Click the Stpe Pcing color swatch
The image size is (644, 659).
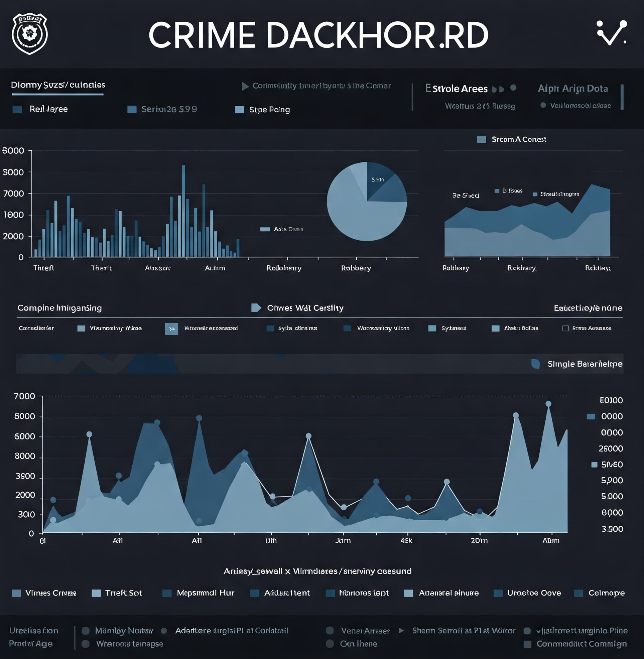(240, 110)
